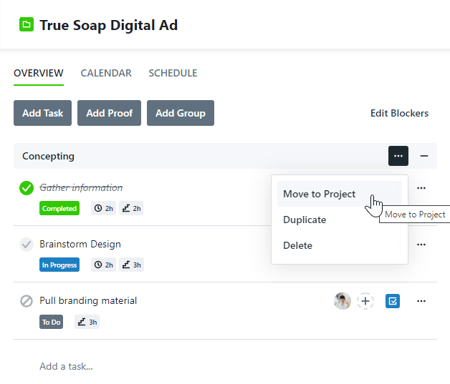Choose Duplicate from the group menu
The width and height of the screenshot is (450, 384).
click(339, 220)
